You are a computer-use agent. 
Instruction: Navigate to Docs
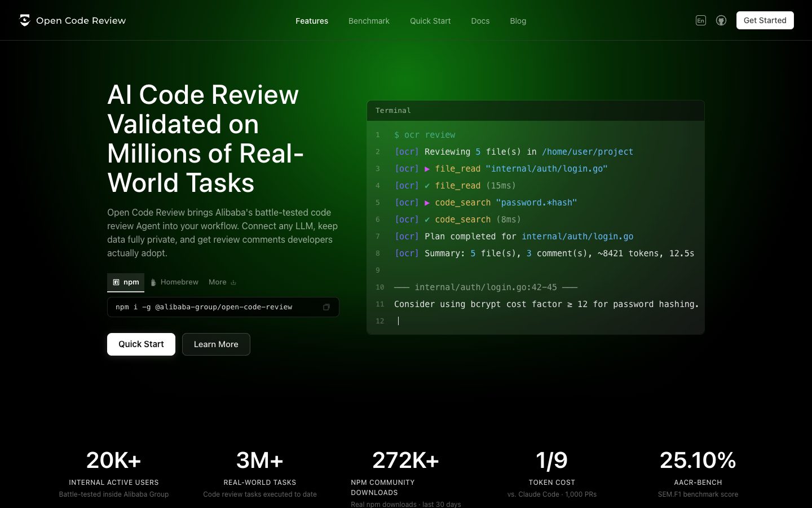point(480,21)
